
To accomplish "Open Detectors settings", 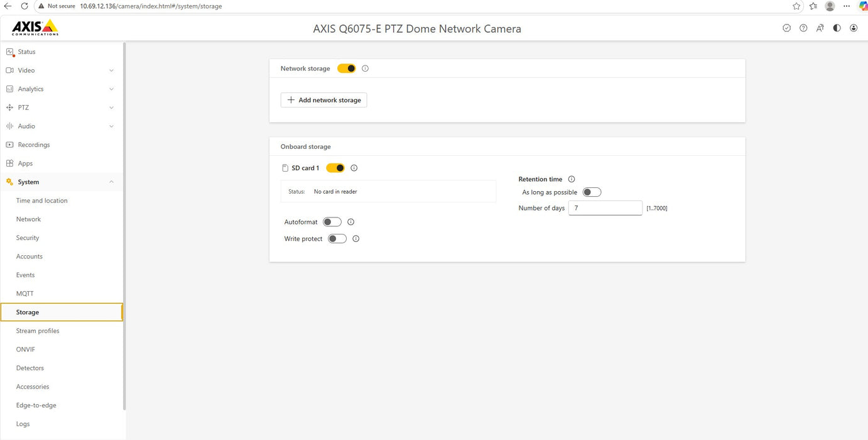I will coord(62,368).
